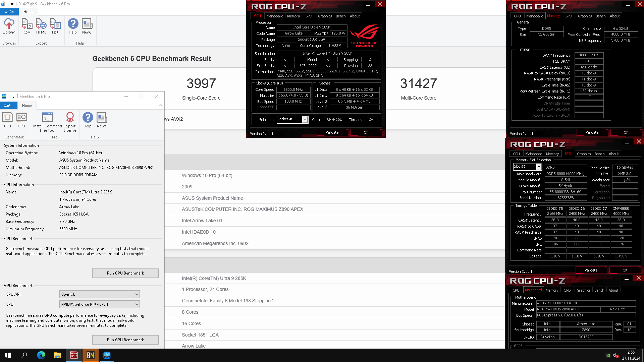This screenshot has height=362, width=644.
Task: Open Help in the result window ribbon
Action: click(x=73, y=26)
